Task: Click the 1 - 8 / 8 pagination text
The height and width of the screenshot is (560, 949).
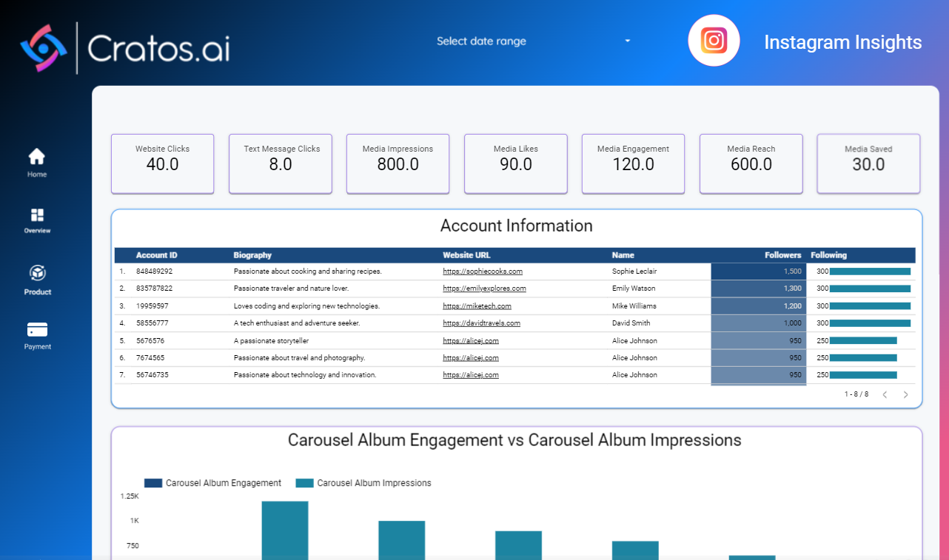Action: pyautogui.click(x=856, y=394)
